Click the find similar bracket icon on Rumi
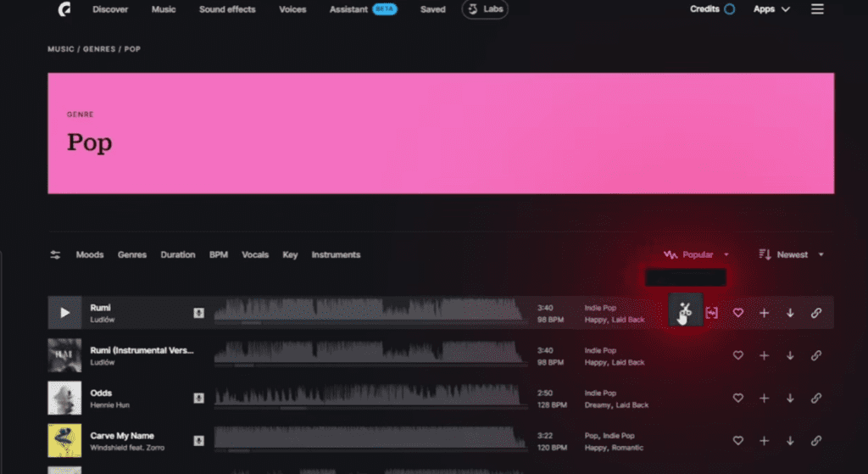Screen dimensions: 868x474 click(x=711, y=313)
